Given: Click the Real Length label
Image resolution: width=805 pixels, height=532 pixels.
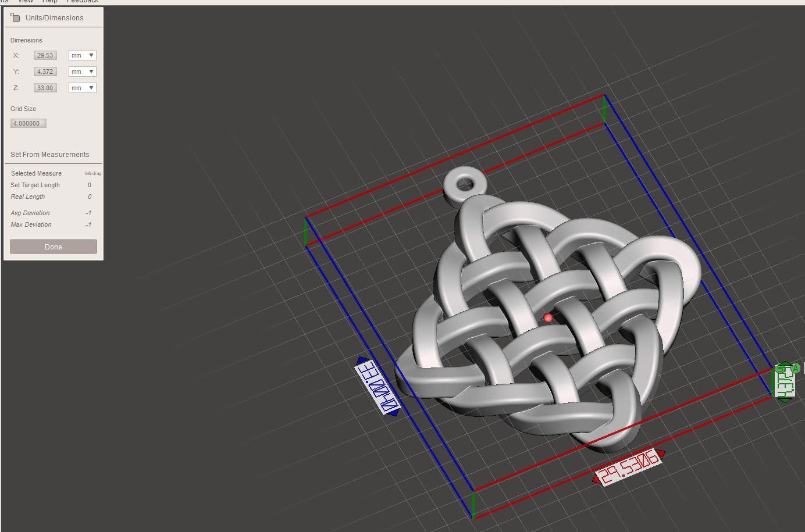Looking at the screenshot, I should (x=28, y=197).
